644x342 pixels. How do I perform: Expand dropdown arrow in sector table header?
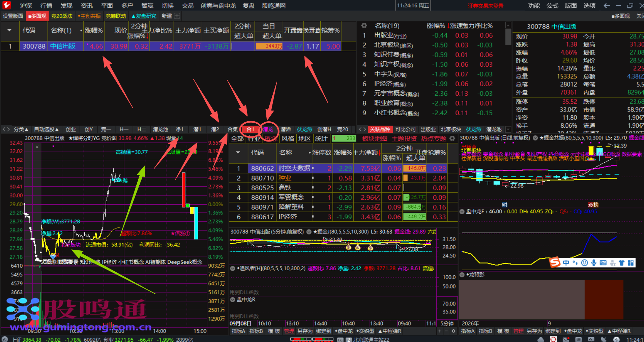click(238, 153)
